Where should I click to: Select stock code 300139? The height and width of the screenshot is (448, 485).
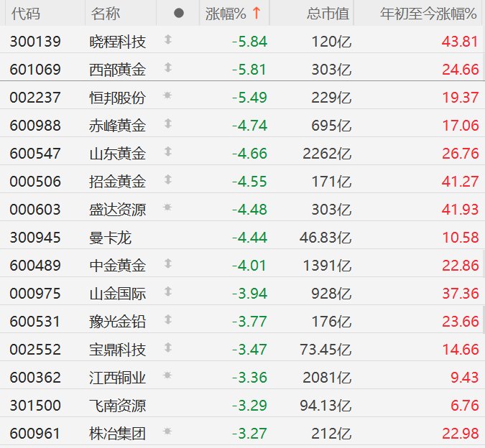(35, 42)
